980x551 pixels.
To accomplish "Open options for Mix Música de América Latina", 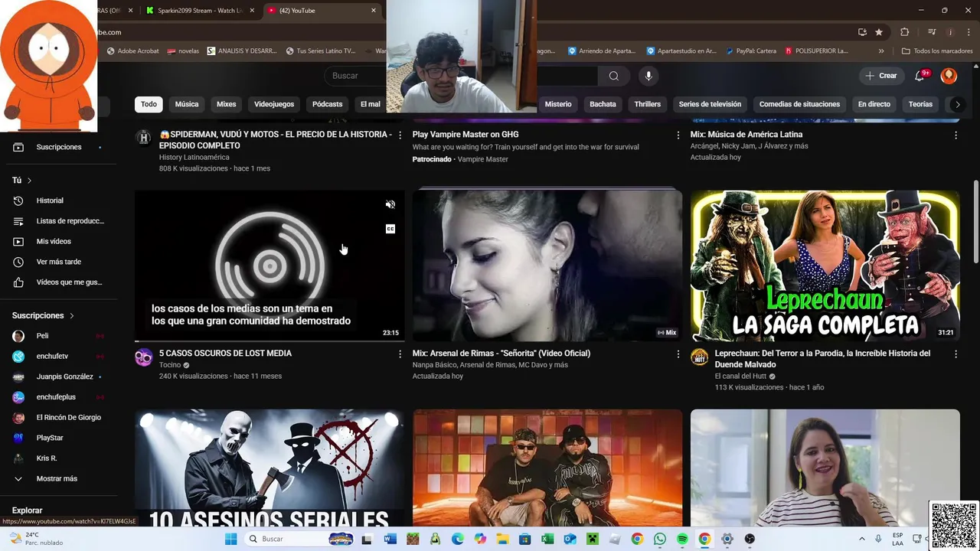I will coord(955,135).
